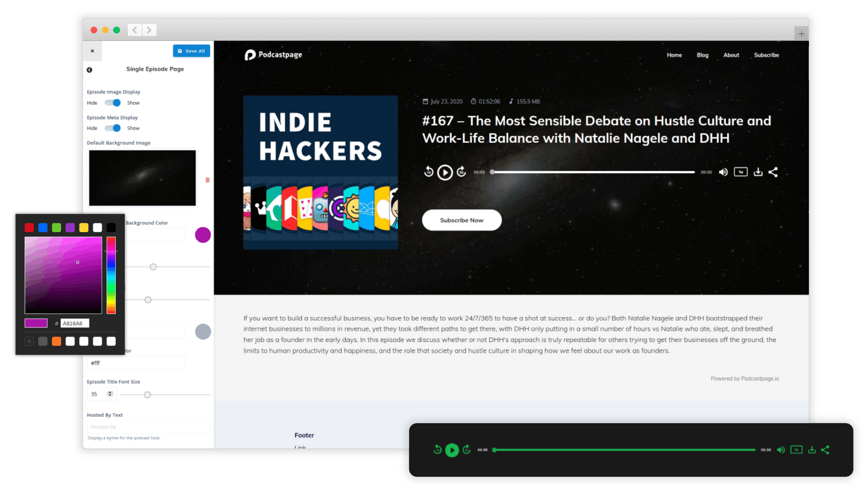
Task: Click the #fff color input field
Action: (136, 363)
